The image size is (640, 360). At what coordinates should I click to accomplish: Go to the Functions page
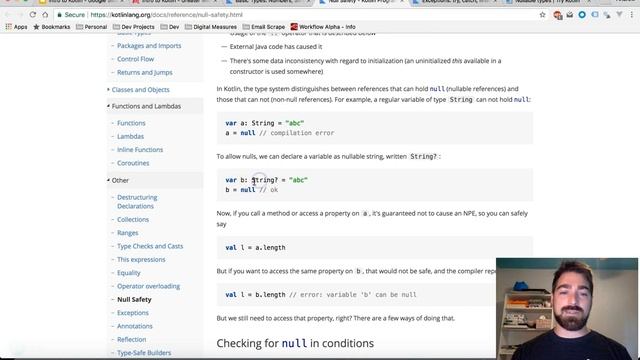point(131,123)
